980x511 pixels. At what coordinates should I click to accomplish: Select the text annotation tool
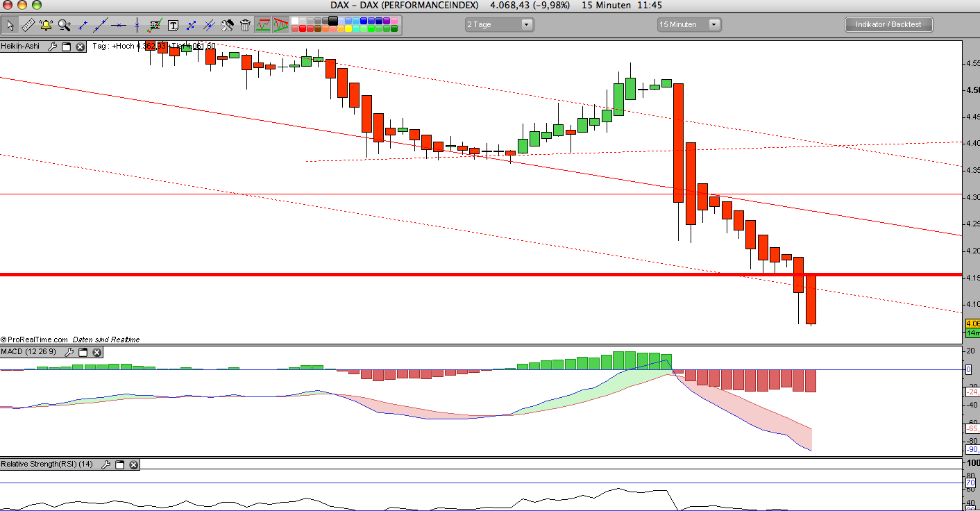click(x=173, y=26)
